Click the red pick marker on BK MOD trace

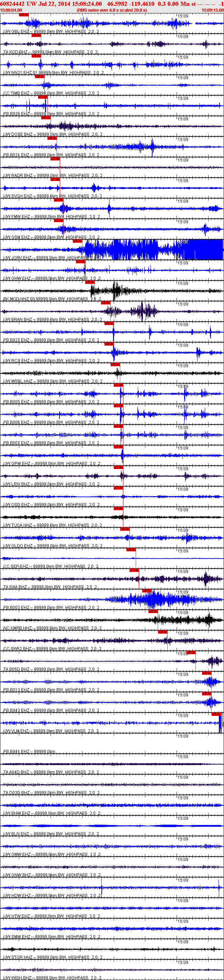tap(90, 282)
